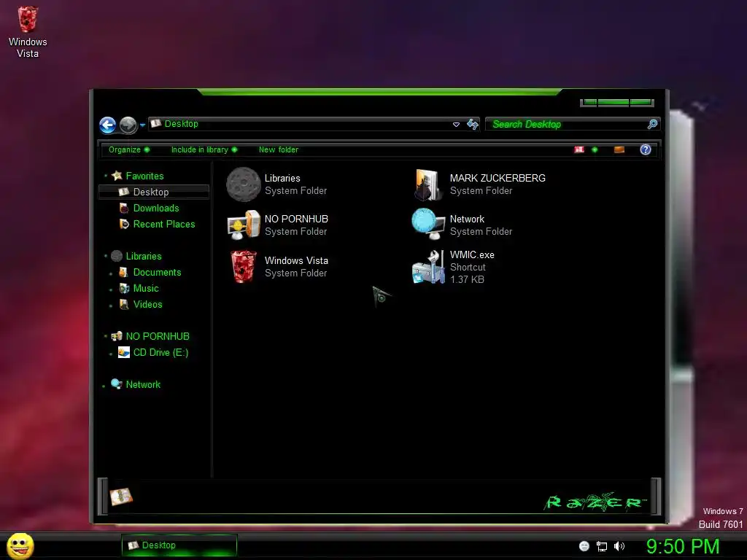The height and width of the screenshot is (560, 747).
Task: Expand the CD Drive (E:) node
Action: point(111,354)
